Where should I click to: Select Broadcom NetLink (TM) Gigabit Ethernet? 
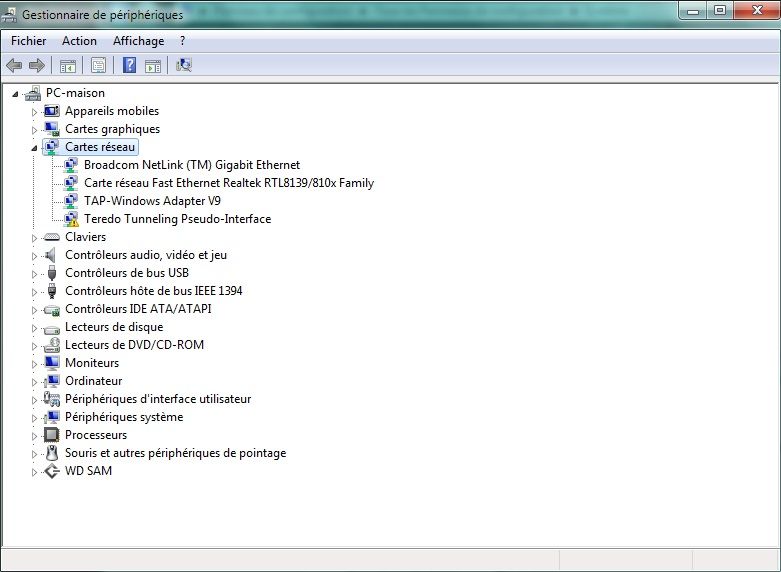click(x=192, y=165)
